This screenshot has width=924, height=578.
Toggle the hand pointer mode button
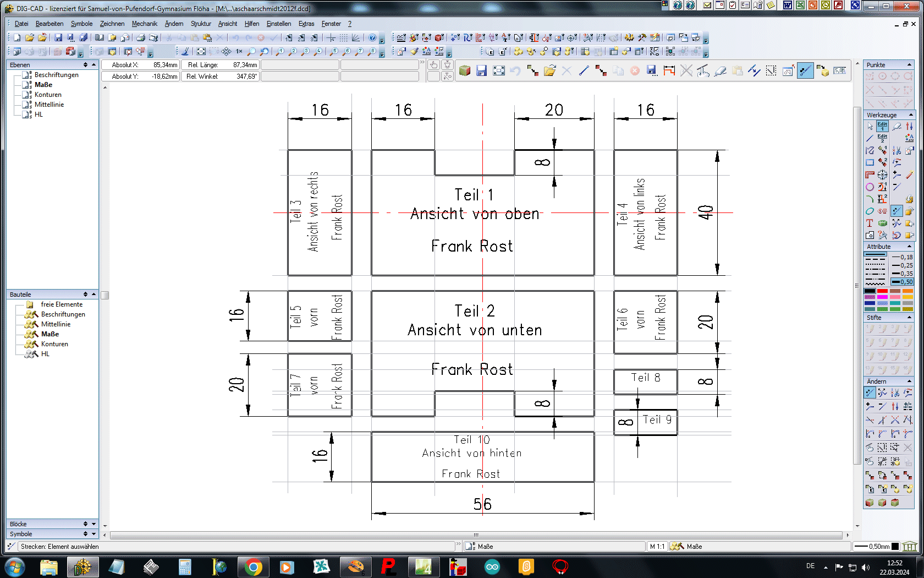[x=434, y=65]
